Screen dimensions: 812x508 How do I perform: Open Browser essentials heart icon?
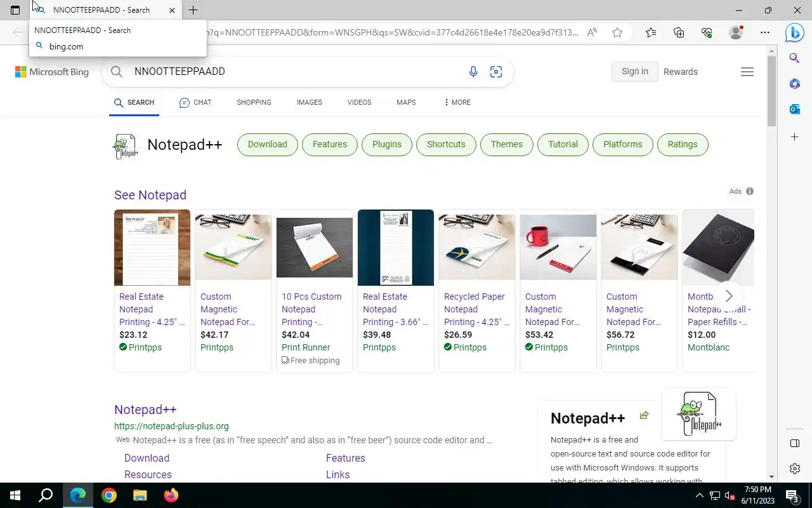[707, 32]
